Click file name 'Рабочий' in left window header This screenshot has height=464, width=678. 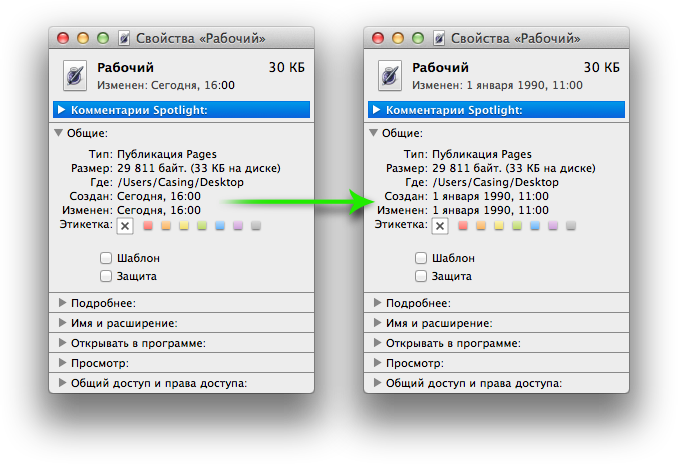125,68
